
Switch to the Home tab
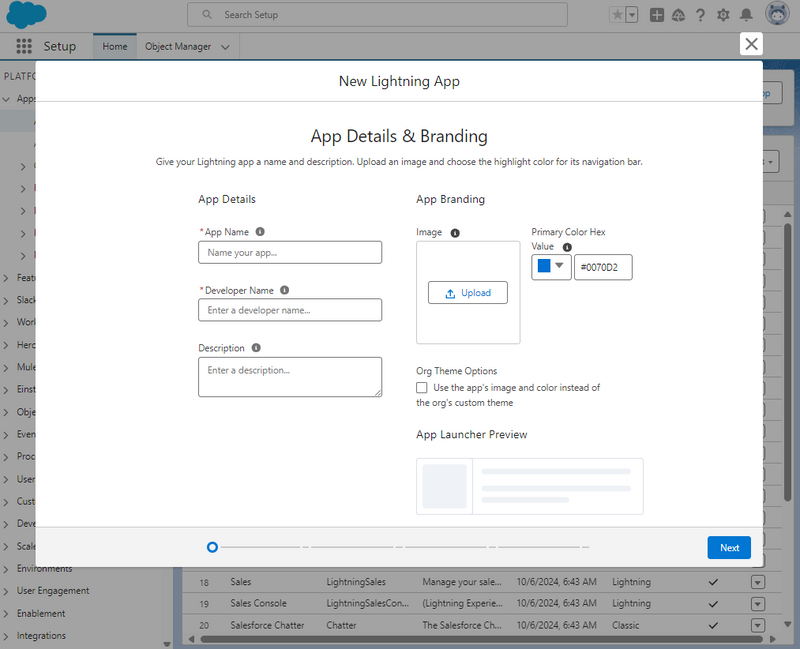click(115, 46)
